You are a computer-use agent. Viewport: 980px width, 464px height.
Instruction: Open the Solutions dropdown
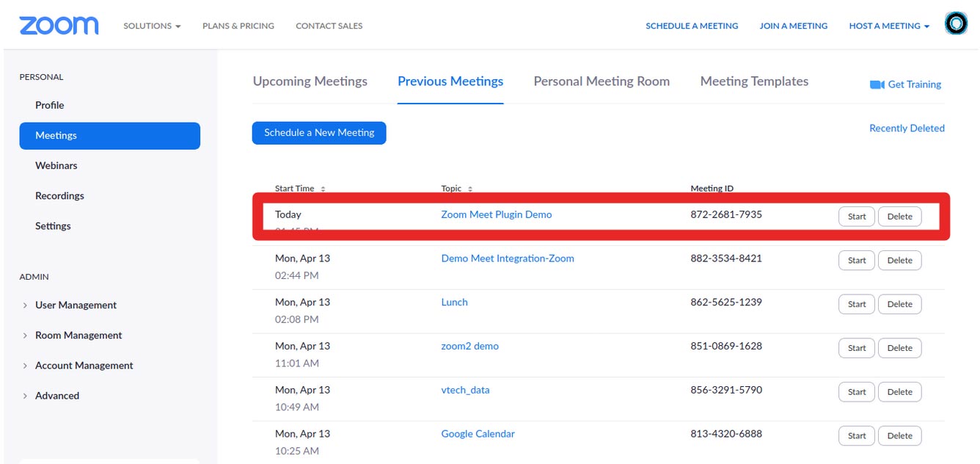tap(152, 26)
